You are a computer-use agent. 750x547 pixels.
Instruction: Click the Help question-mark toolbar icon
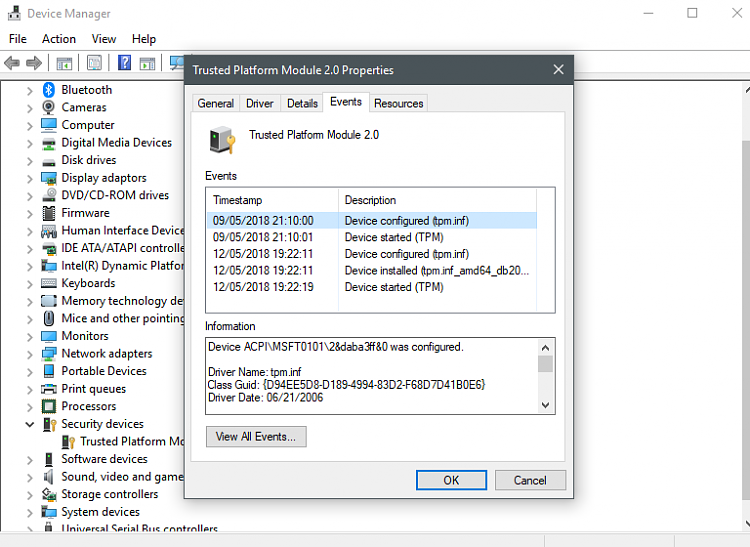124,63
